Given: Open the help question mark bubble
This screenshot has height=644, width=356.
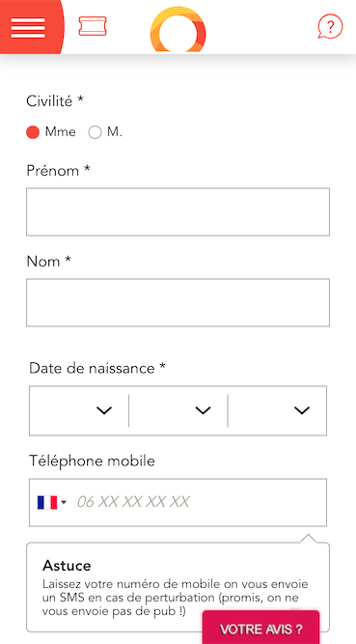Looking at the screenshot, I should click(330, 27).
